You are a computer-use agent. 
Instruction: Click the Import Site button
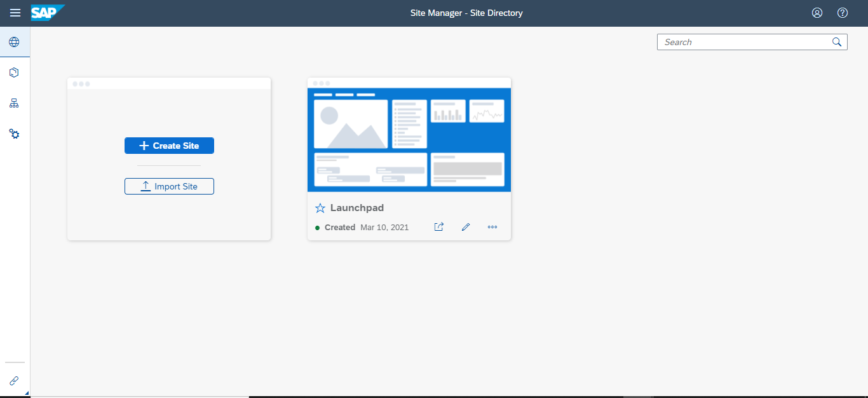coord(169,186)
